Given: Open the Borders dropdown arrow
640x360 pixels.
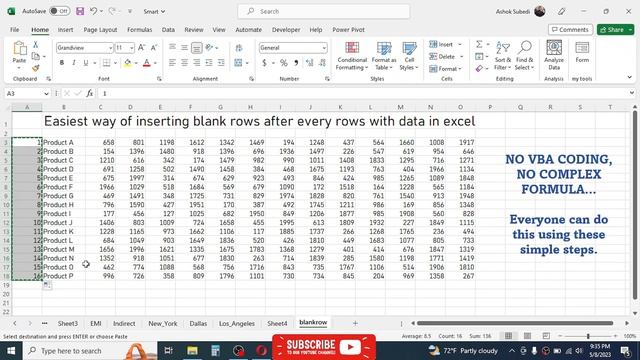Looking at the screenshot, I should (115, 63).
